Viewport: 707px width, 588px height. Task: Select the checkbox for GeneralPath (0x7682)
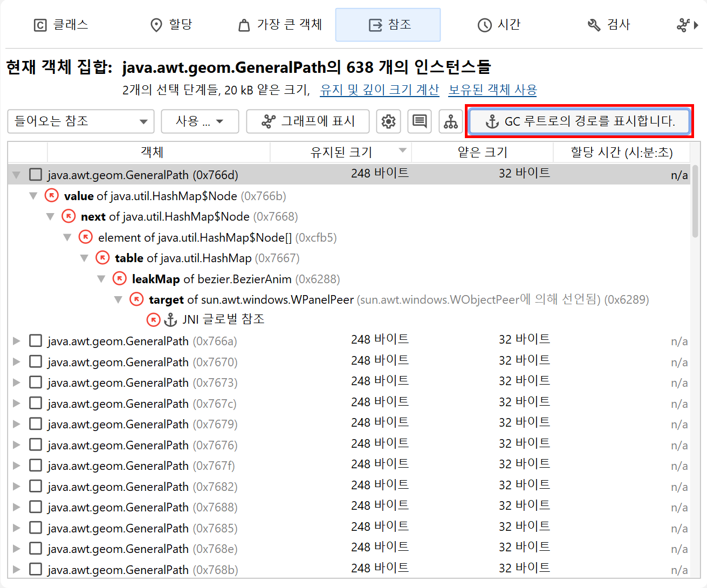tap(36, 487)
